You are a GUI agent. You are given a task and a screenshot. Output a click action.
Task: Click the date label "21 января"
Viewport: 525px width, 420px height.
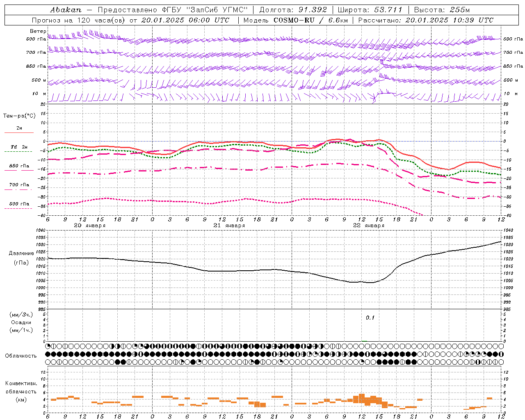tap(229, 226)
